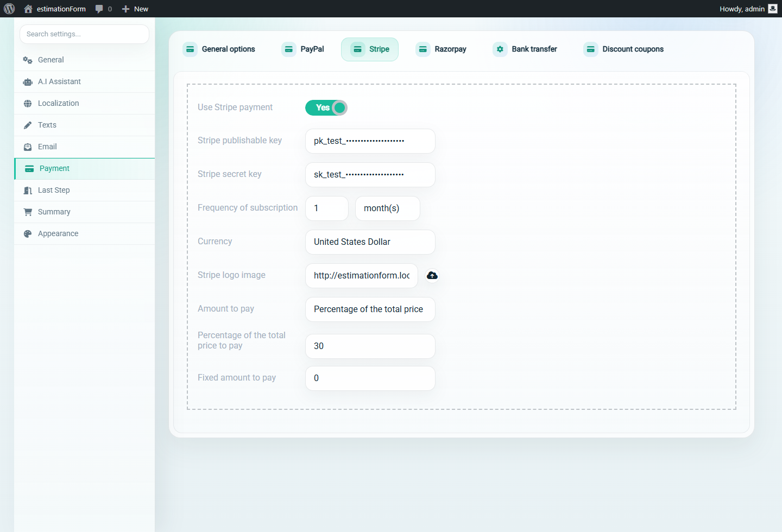Screen dimensions: 782x532
Task: Click the Texts pencil icon
Action: [x=28, y=125]
